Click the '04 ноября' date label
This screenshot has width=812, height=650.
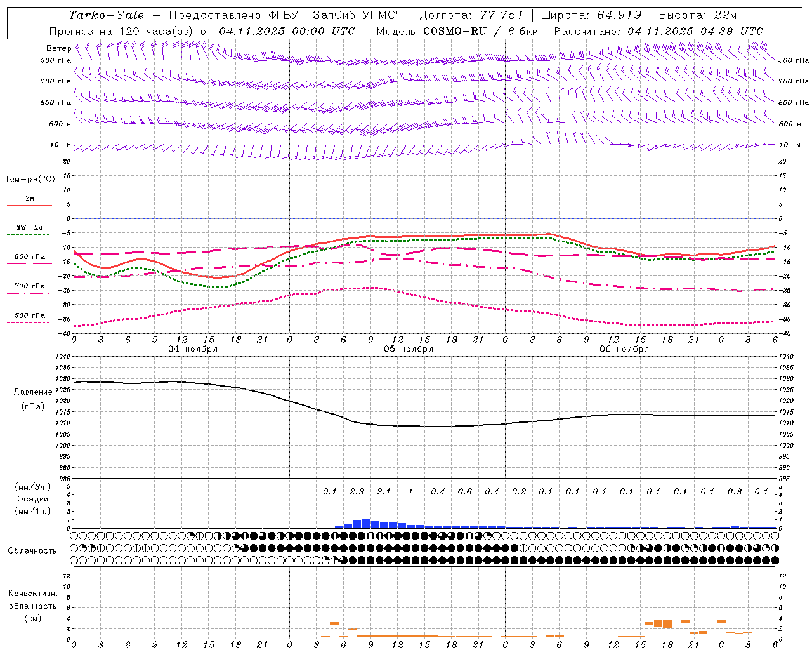point(193,349)
